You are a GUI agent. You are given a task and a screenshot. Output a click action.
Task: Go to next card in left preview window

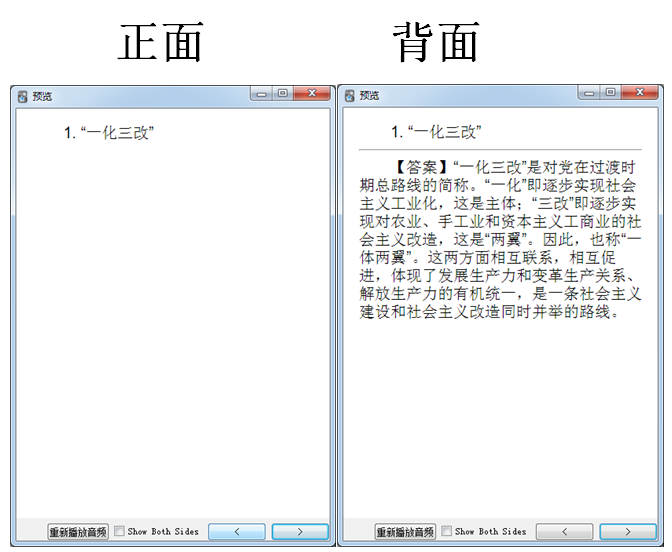click(300, 531)
